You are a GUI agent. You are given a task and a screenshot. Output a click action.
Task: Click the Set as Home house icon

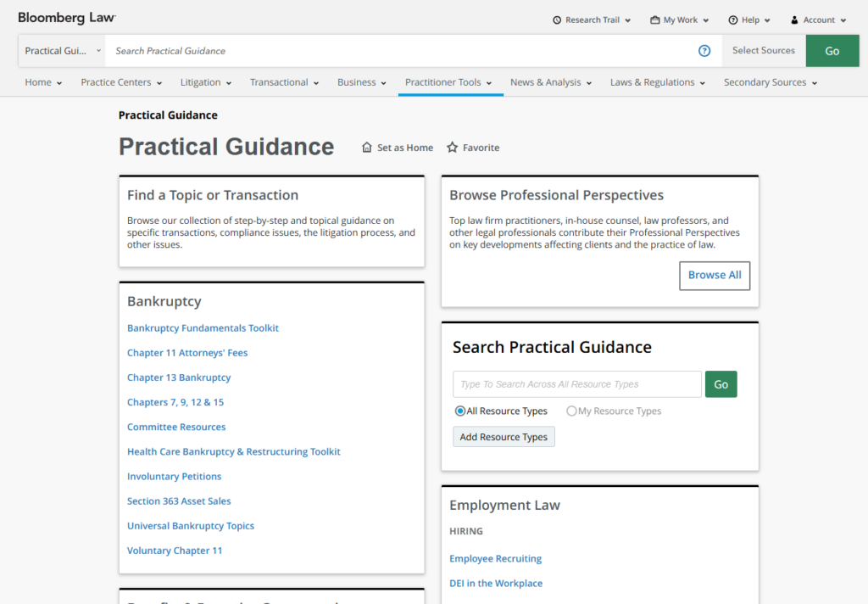(x=367, y=148)
